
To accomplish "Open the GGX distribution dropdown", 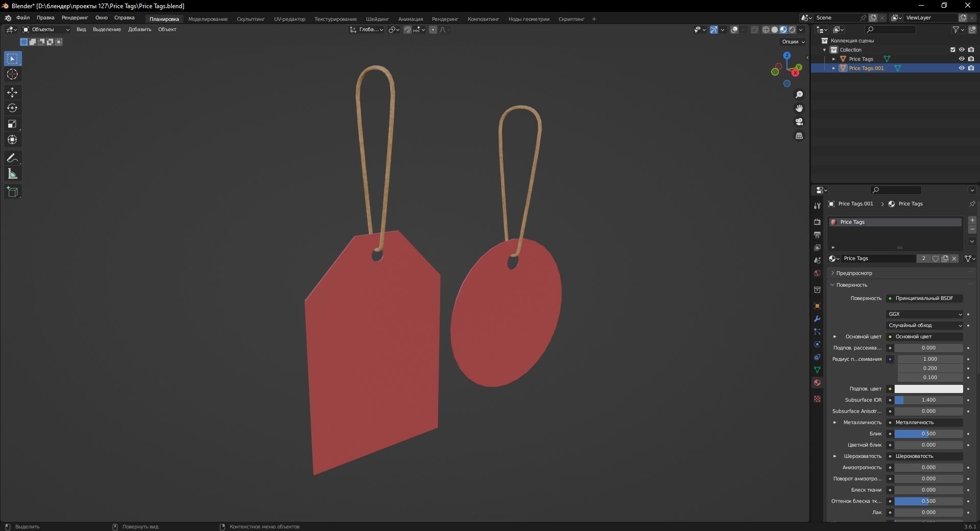I will tap(924, 314).
